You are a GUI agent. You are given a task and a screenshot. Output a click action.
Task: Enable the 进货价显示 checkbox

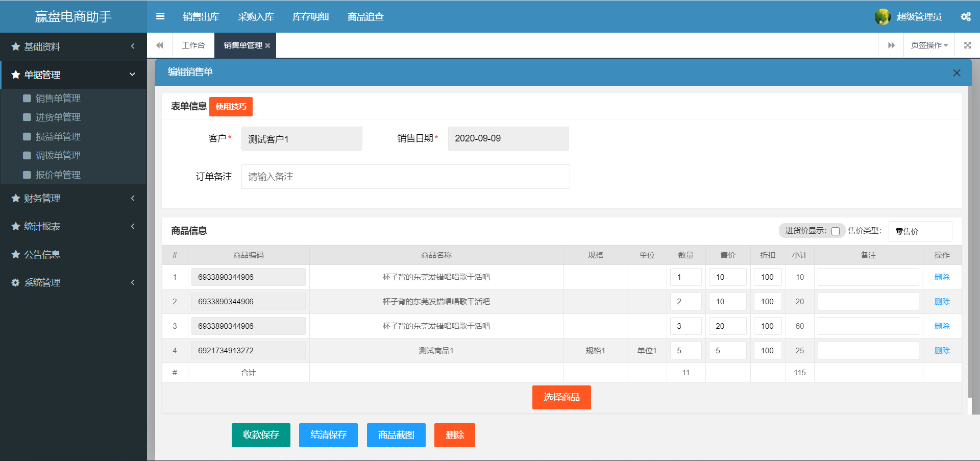point(836,231)
